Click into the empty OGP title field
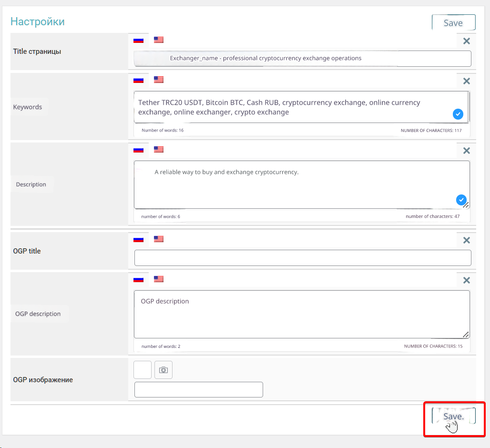The image size is (490, 448). (x=302, y=258)
